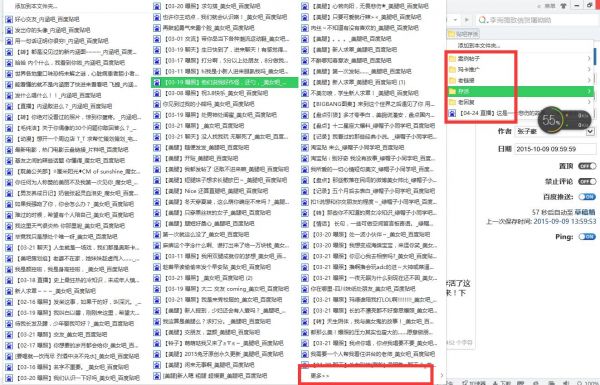Click the 55% memory accelerator floating ball
This screenshot has height=385, width=600.
point(551,120)
